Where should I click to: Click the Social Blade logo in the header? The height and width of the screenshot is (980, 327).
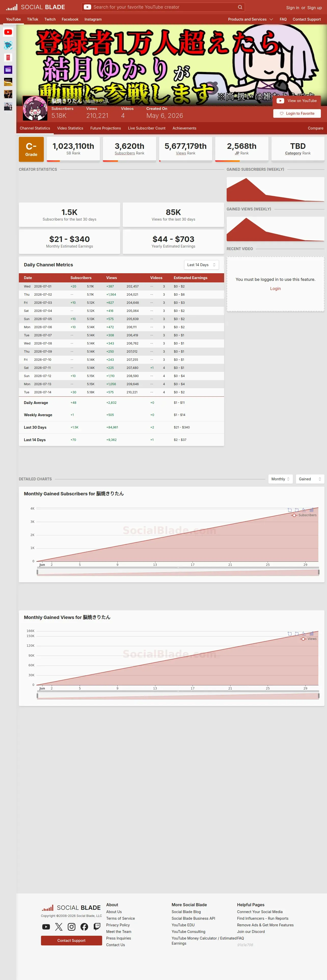tap(35, 7)
